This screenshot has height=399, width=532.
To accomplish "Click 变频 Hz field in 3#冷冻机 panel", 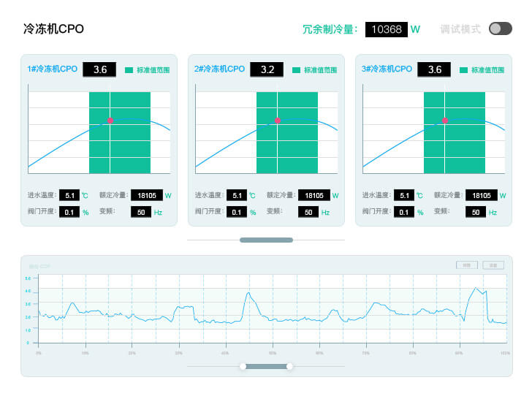I will (x=476, y=213).
